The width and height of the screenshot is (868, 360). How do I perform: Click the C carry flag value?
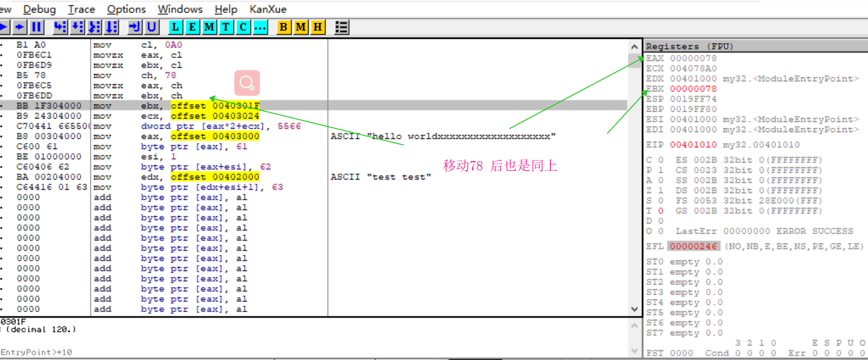[661, 160]
